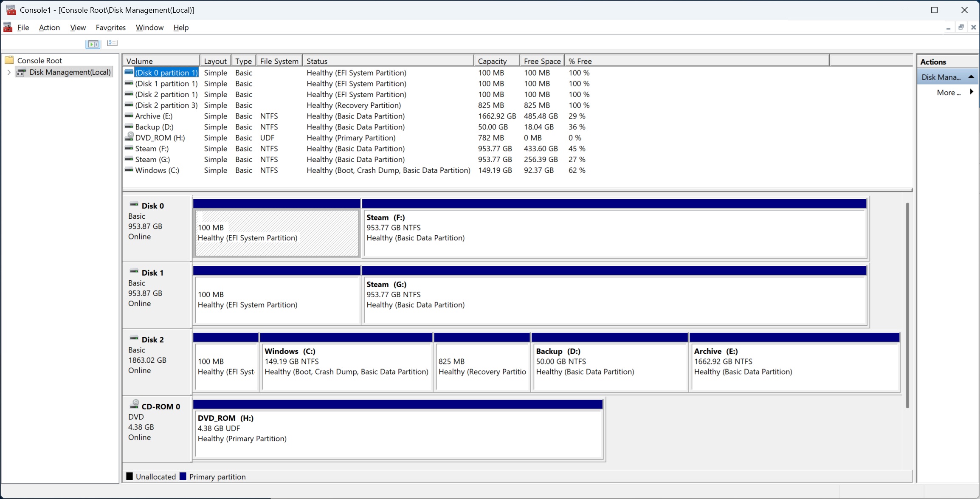Sort by the Status column header
This screenshot has height=499, width=980.
tap(388, 61)
